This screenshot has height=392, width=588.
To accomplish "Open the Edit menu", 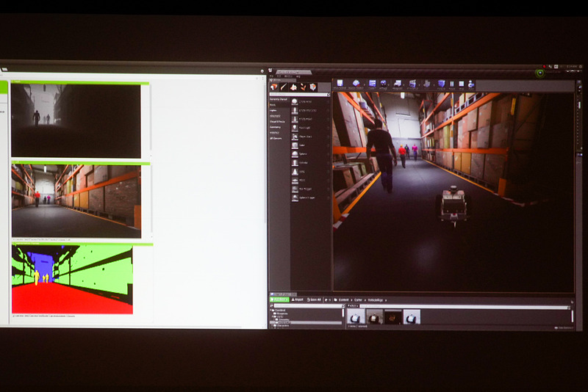I will 279,76.
